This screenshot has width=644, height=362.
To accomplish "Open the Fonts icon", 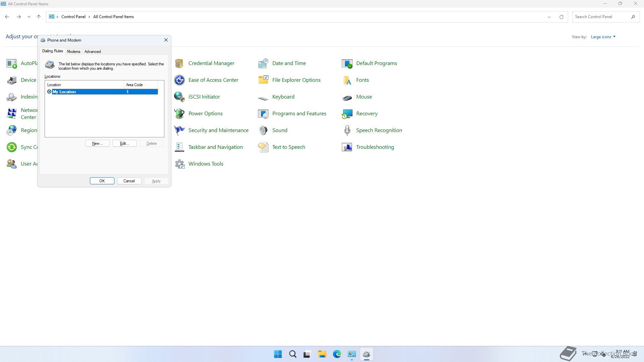I will tap(347, 80).
